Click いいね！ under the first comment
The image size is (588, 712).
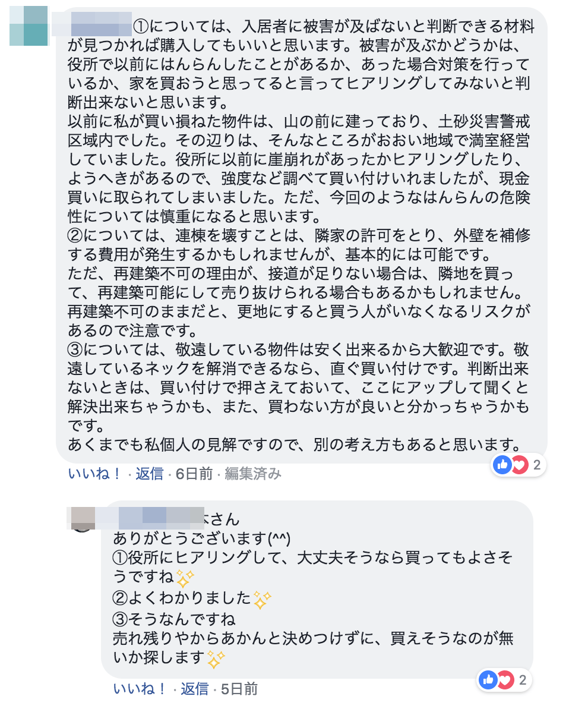point(95,474)
